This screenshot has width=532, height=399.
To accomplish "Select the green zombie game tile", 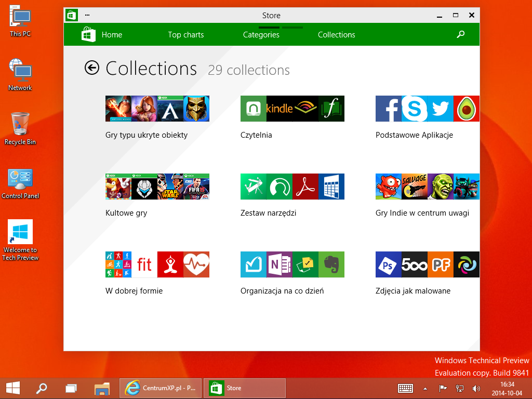I will click(441, 187).
